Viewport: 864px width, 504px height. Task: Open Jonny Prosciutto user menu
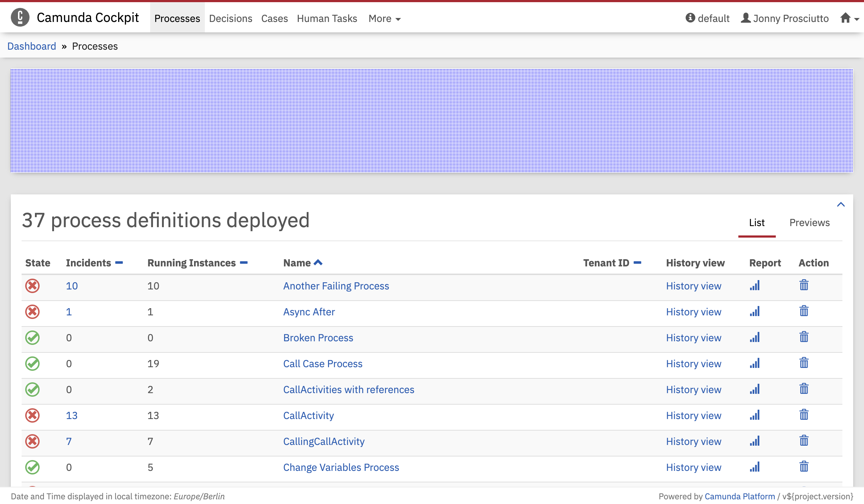coord(785,18)
